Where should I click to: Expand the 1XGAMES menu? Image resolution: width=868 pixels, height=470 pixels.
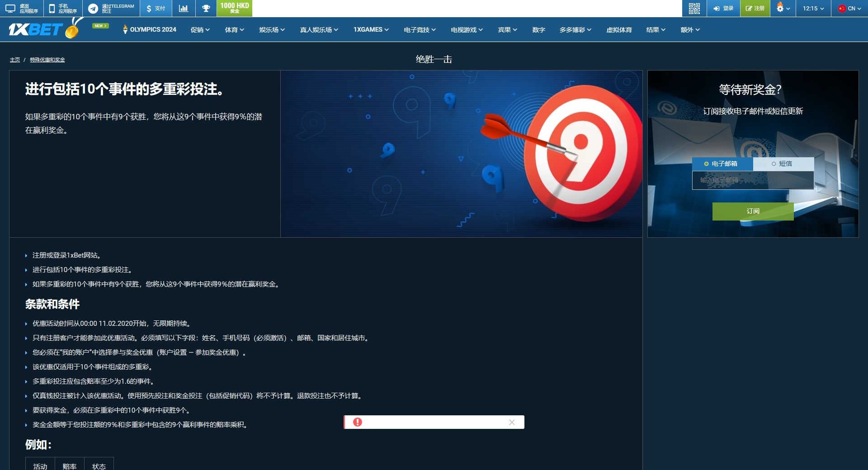371,30
